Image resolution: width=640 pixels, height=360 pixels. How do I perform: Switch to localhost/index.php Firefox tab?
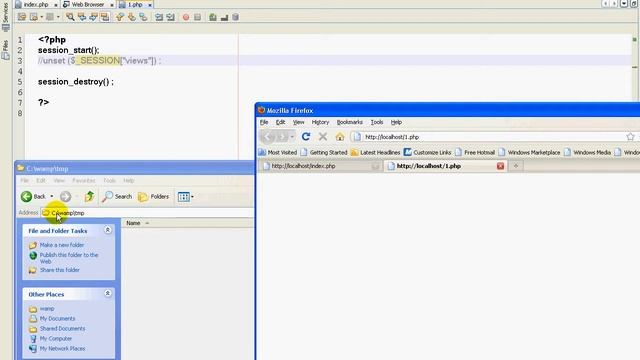coord(321,166)
